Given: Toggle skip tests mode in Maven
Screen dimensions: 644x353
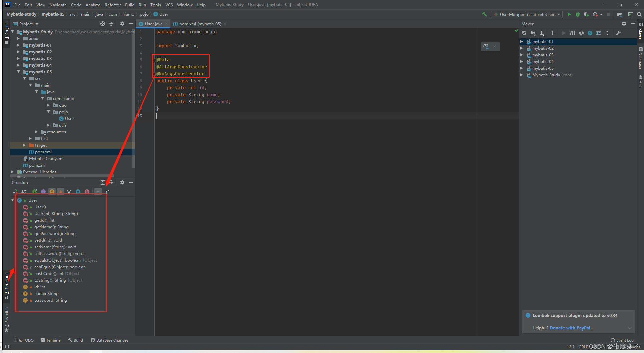Looking at the screenshot, I should [590, 33].
